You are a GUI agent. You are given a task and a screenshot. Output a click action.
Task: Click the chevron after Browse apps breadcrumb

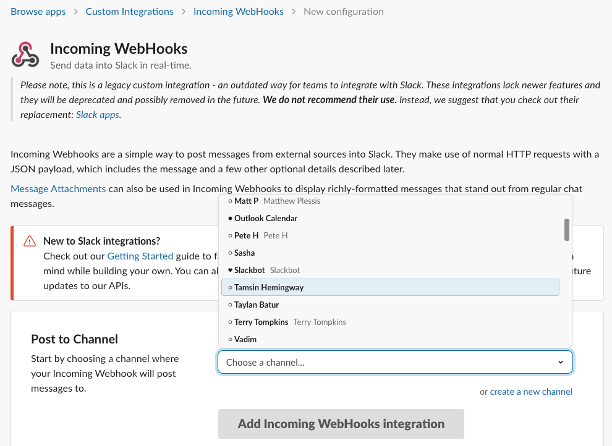click(x=76, y=12)
